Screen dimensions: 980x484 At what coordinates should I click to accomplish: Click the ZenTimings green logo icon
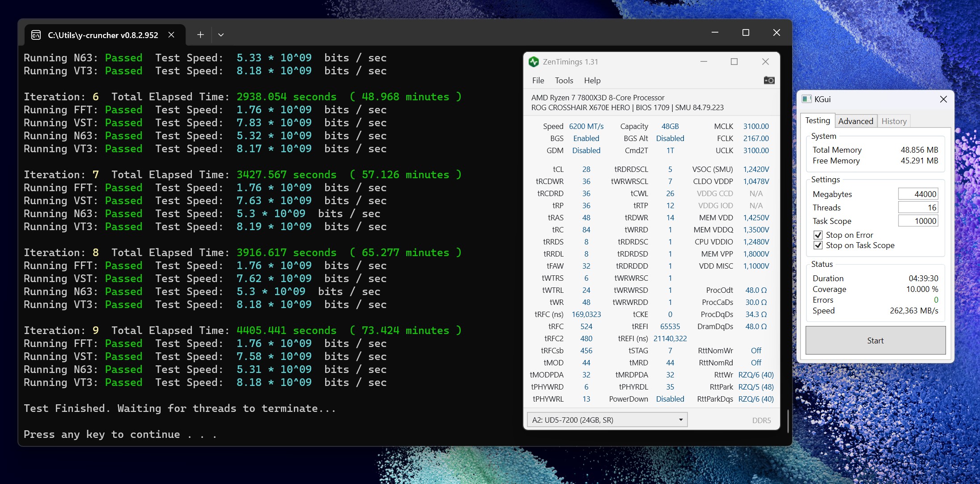(x=534, y=62)
